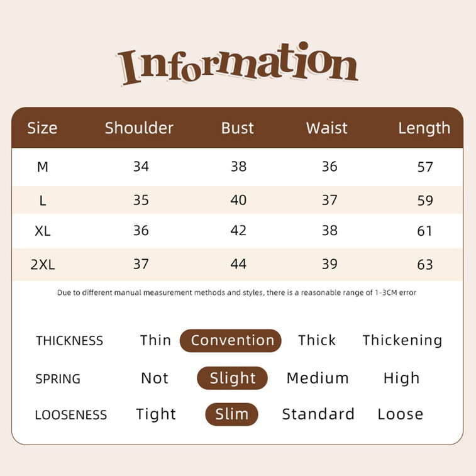476x476 pixels.
Task: Pick the Not spring option
Action: click(x=155, y=378)
